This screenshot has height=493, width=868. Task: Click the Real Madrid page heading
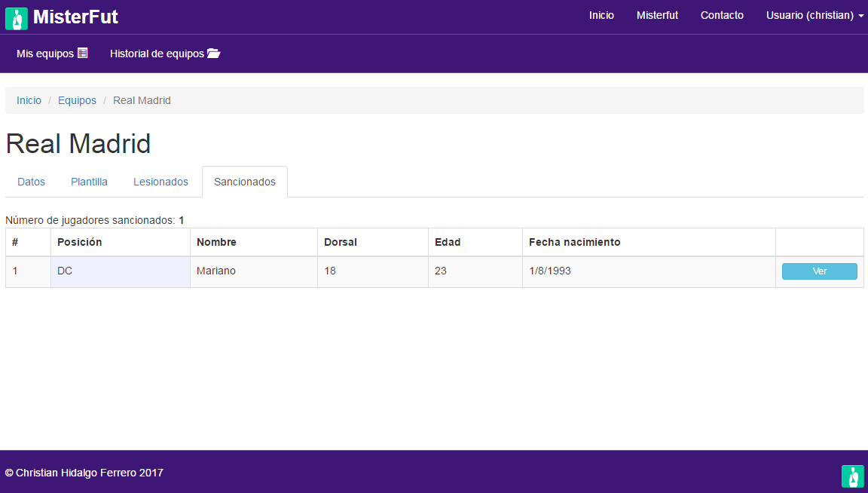[x=78, y=144]
